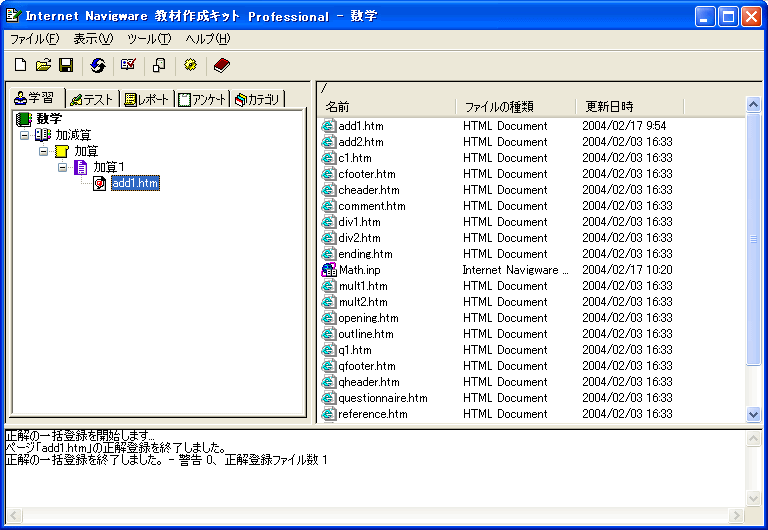
Task: Select the 数学 root tree item
Action: pos(49,119)
